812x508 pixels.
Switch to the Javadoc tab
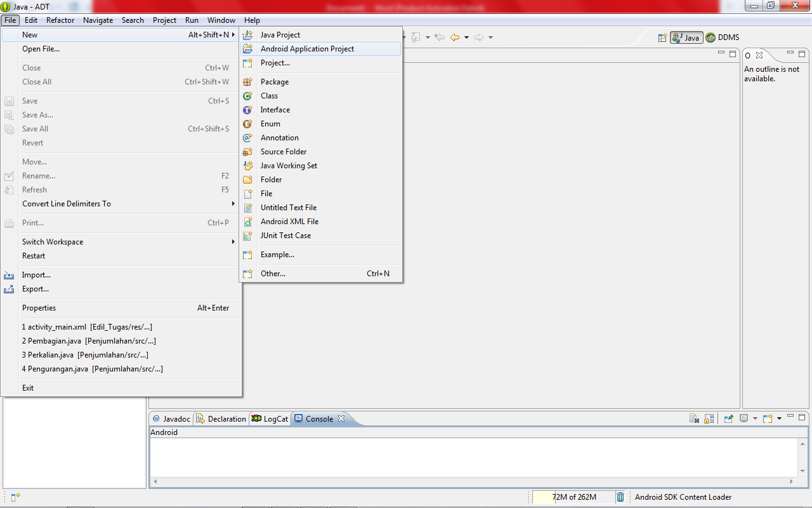point(171,418)
